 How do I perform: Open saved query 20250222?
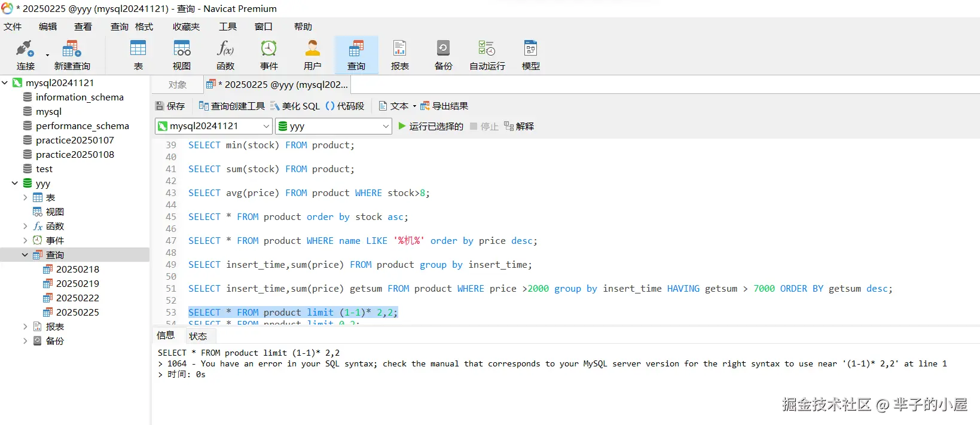click(x=77, y=298)
